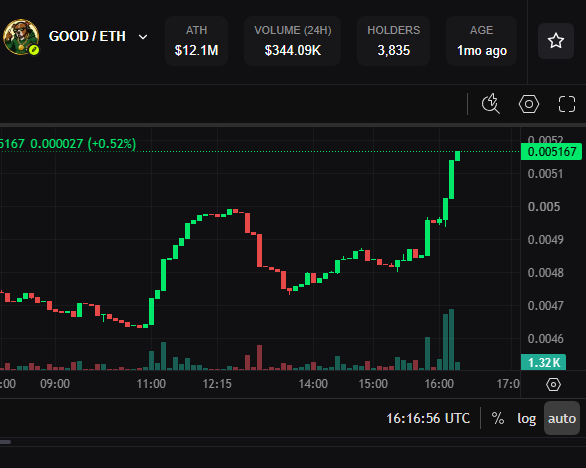
Task: Expand the GOOD / ETH pair dropdown
Action: tap(143, 37)
